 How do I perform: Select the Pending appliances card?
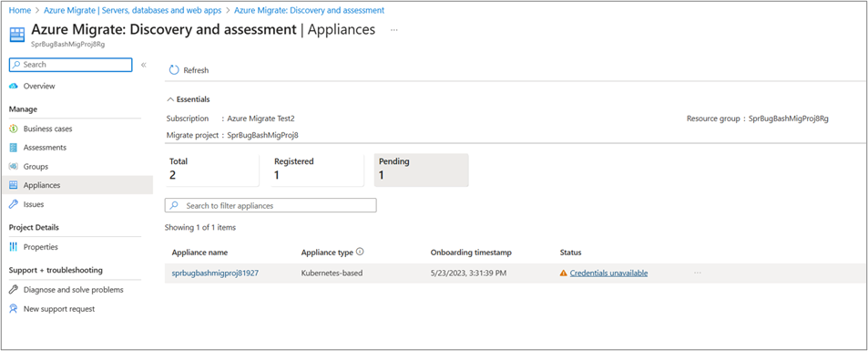pyautogui.click(x=422, y=170)
